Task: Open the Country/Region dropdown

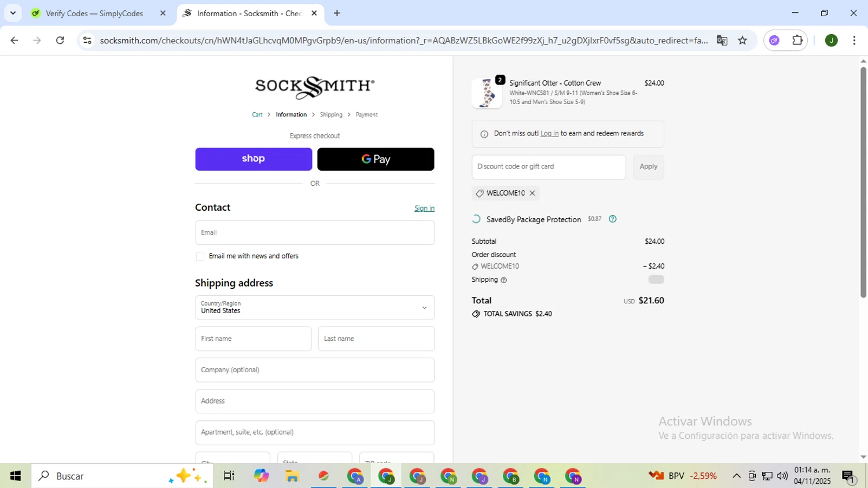Action: (315, 307)
